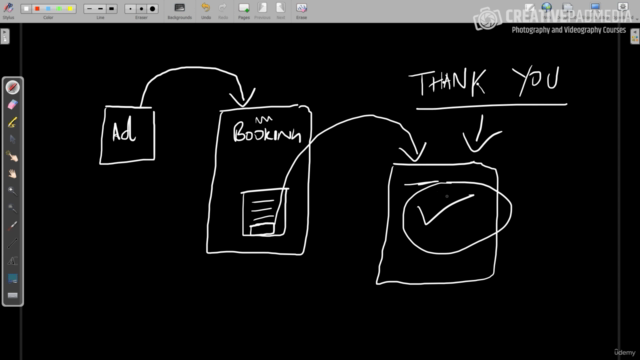Activate the red Laser pointer tool
Image resolution: width=640 pixels, height=360 pixels.
pyautogui.click(x=13, y=226)
